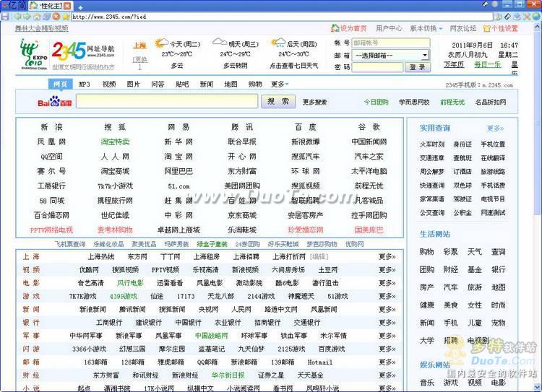542x392 pixels.
Task: Click the 邮箱帐号 input field
Action: pos(390,43)
